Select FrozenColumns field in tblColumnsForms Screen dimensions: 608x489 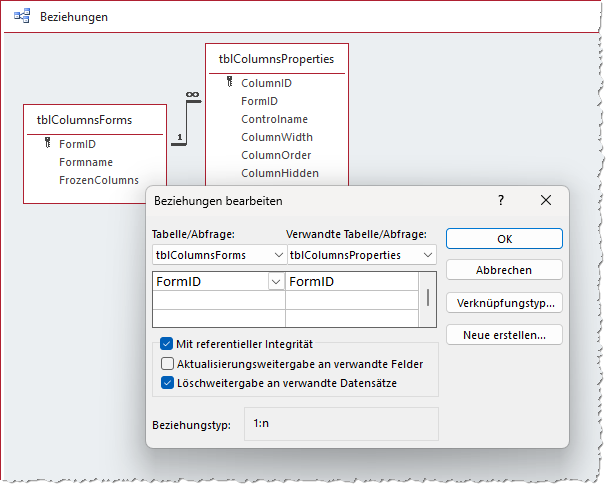point(98,180)
